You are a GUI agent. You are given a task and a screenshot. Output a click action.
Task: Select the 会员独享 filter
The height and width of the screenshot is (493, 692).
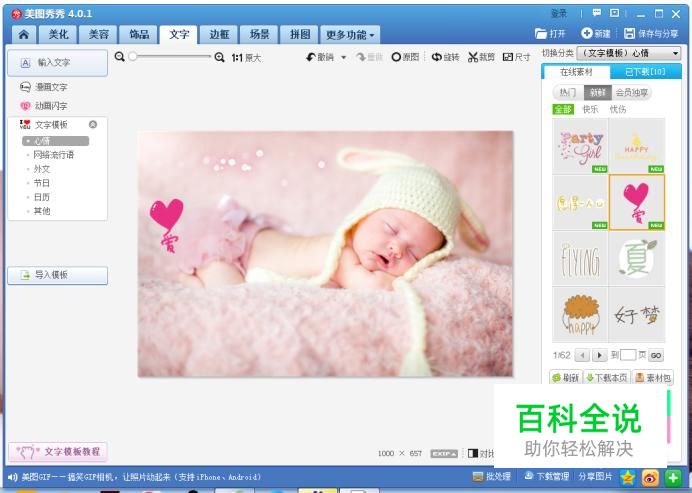(x=632, y=92)
